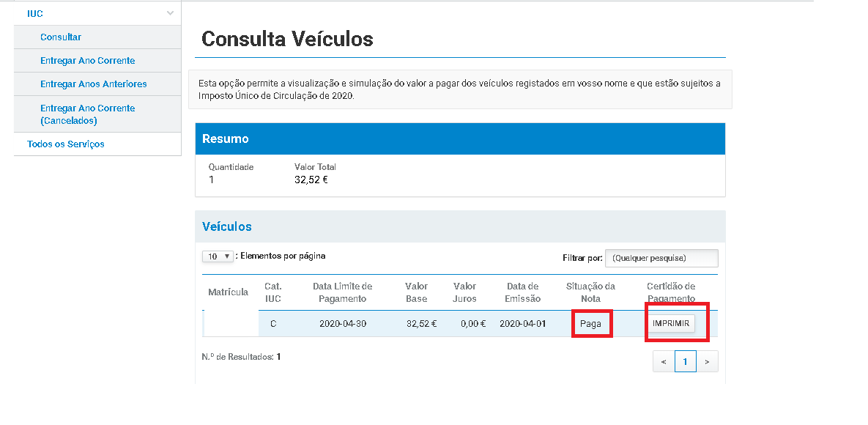Sort by Data Limite de Pagamento column

tap(342, 292)
